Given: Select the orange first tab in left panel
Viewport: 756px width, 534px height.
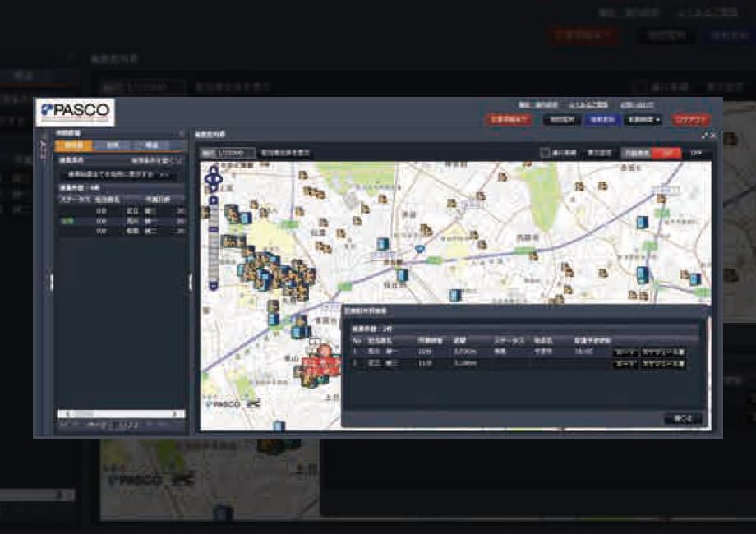Looking at the screenshot, I should (74, 145).
